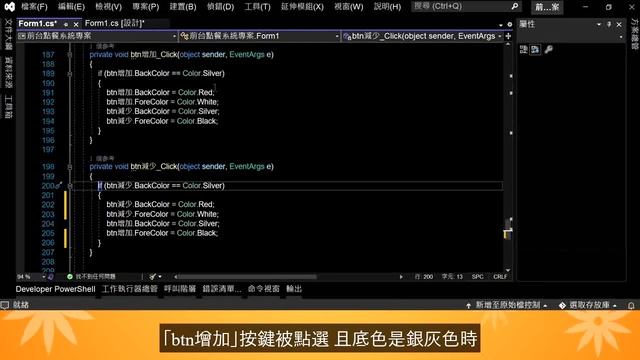Click the 選取存放庫 button
The height and width of the screenshot is (360, 640).
click(587, 305)
